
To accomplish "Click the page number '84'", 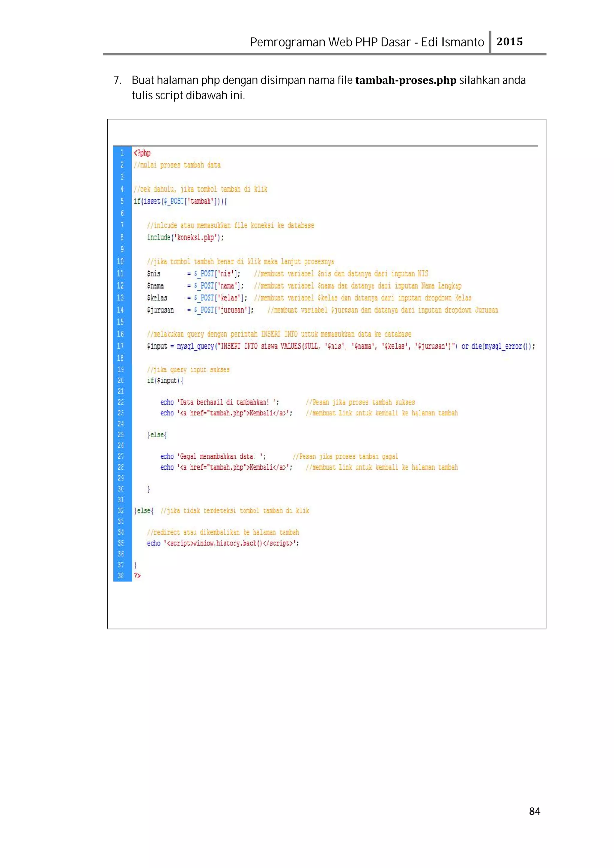I will click(x=535, y=811).
